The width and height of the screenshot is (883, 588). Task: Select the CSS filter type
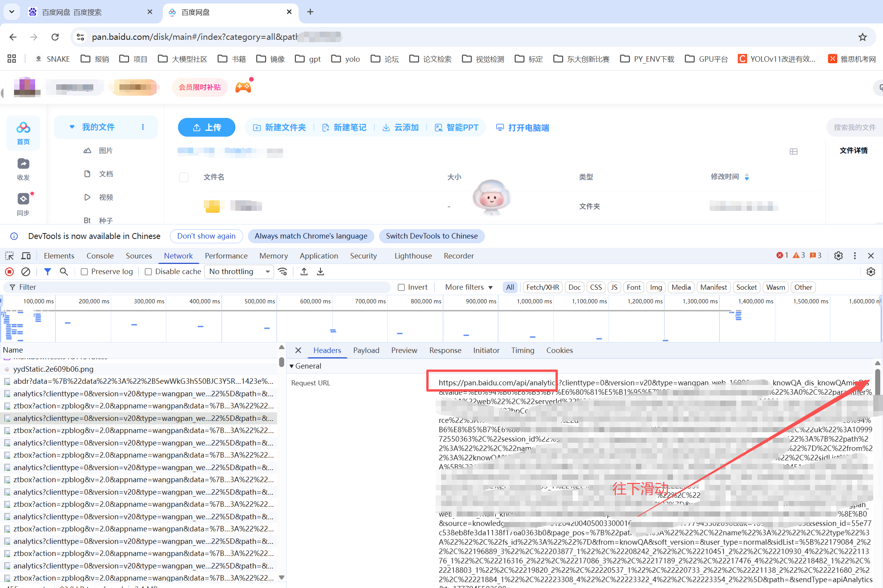click(596, 287)
